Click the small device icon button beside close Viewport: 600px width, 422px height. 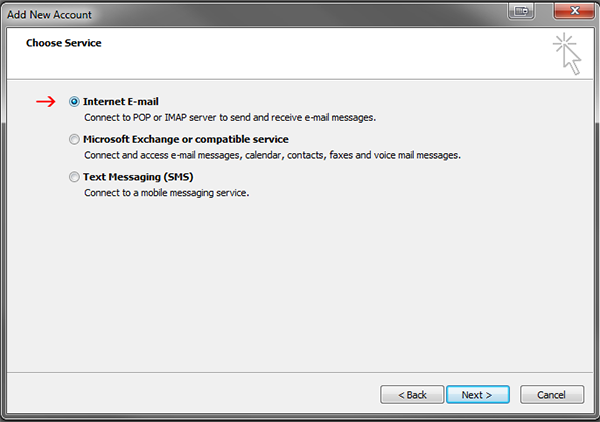pyautogui.click(x=521, y=11)
